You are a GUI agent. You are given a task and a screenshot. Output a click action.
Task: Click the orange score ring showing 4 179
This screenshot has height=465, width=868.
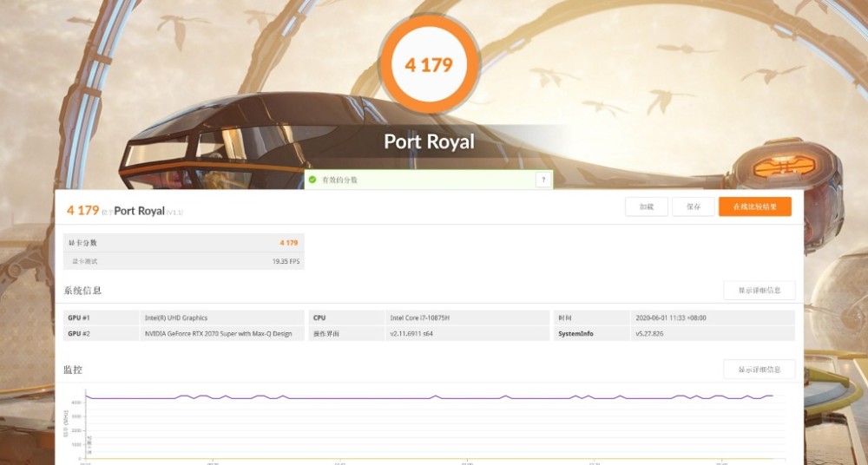429,64
